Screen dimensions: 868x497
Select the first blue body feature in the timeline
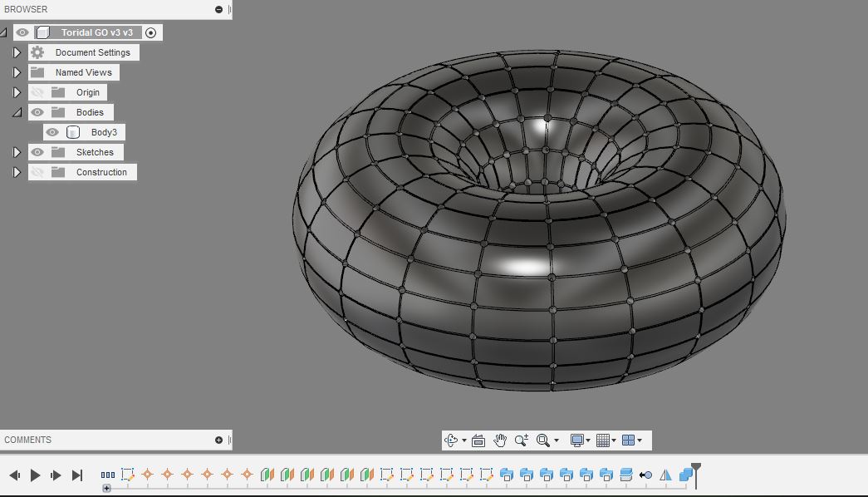(x=506, y=475)
